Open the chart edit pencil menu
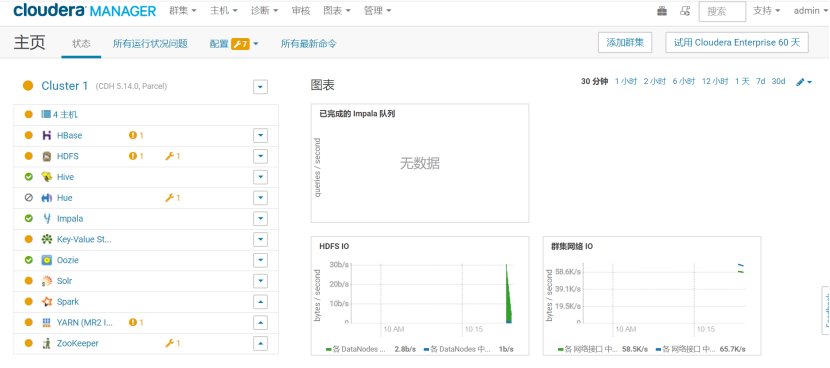Screen dimensions: 830x368 coord(804,82)
